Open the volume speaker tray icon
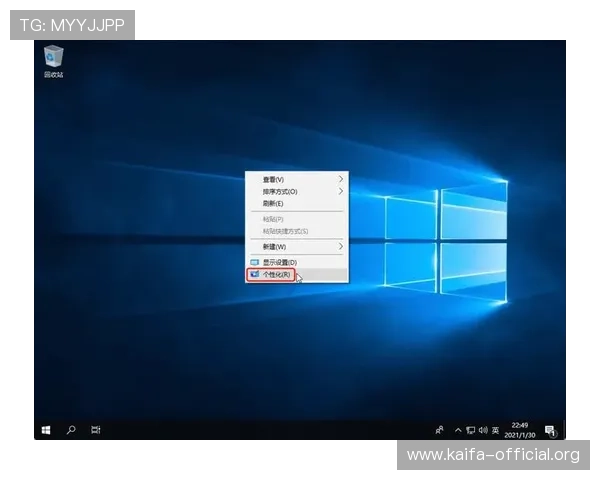600x480 pixels. click(483, 430)
